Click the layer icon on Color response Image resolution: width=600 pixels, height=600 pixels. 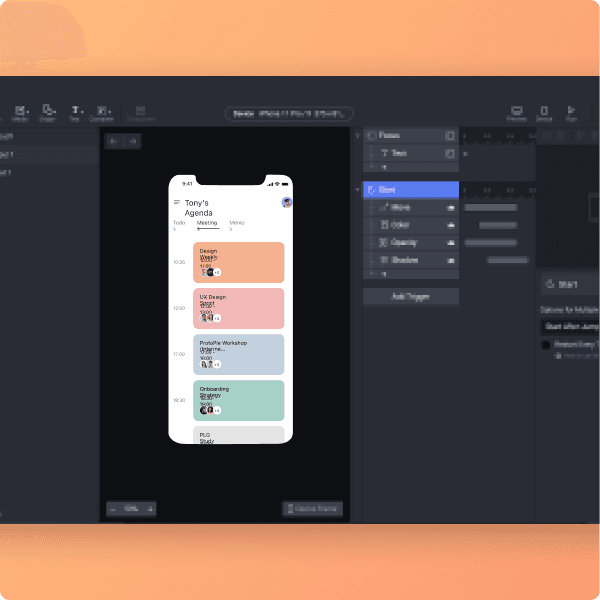pyautogui.click(x=451, y=225)
